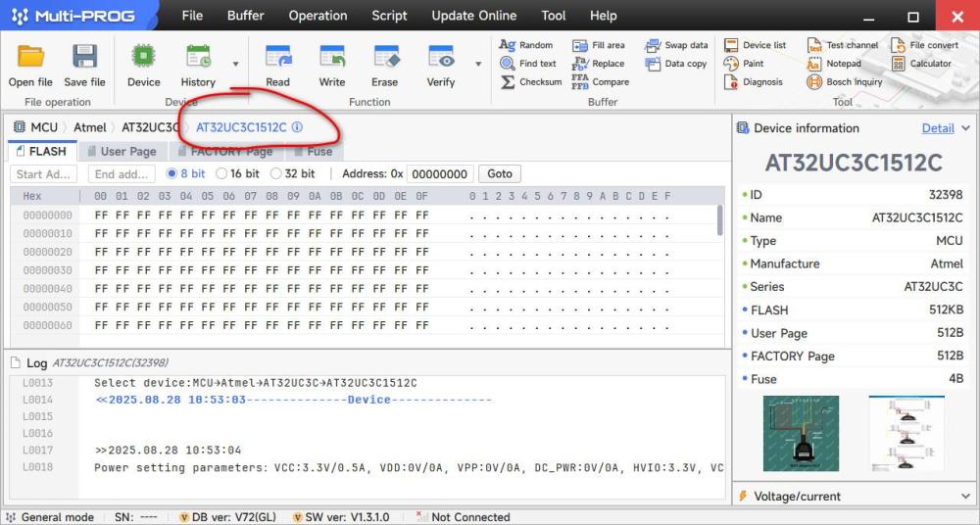Click the SW ver: V1.3.1.0 status entry
This screenshot has height=525, width=980.
click(x=341, y=517)
